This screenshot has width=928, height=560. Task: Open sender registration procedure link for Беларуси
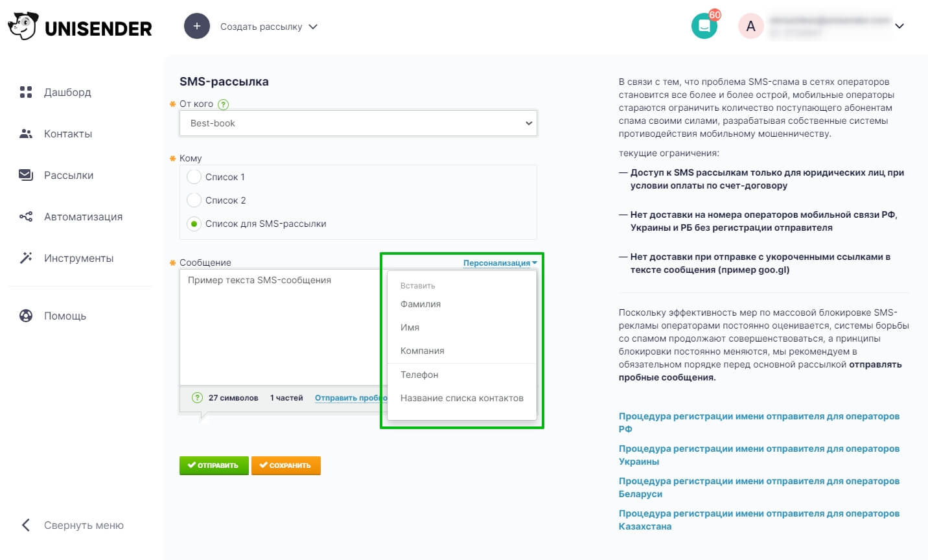tap(759, 487)
